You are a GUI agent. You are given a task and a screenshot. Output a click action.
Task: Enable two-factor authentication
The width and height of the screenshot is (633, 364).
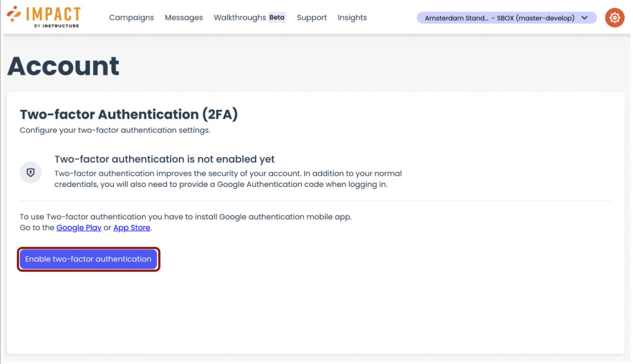pyautogui.click(x=88, y=259)
